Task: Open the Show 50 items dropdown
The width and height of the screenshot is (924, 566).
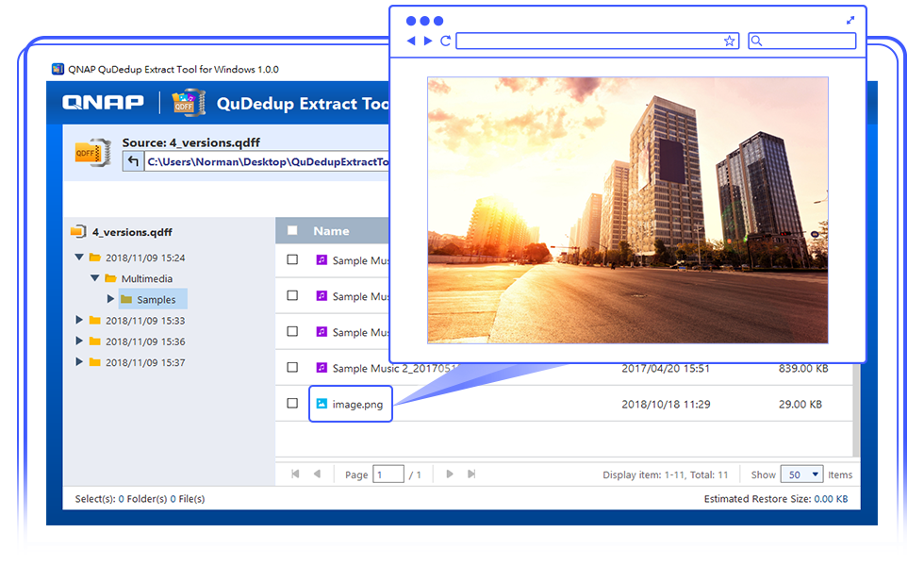Action: [x=802, y=474]
